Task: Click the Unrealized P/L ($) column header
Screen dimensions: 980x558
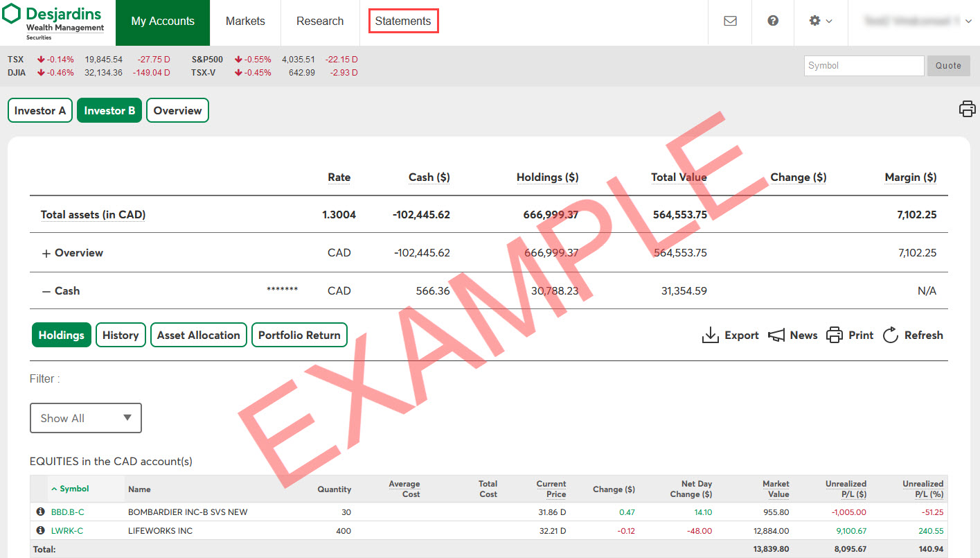Action: pyautogui.click(x=846, y=489)
